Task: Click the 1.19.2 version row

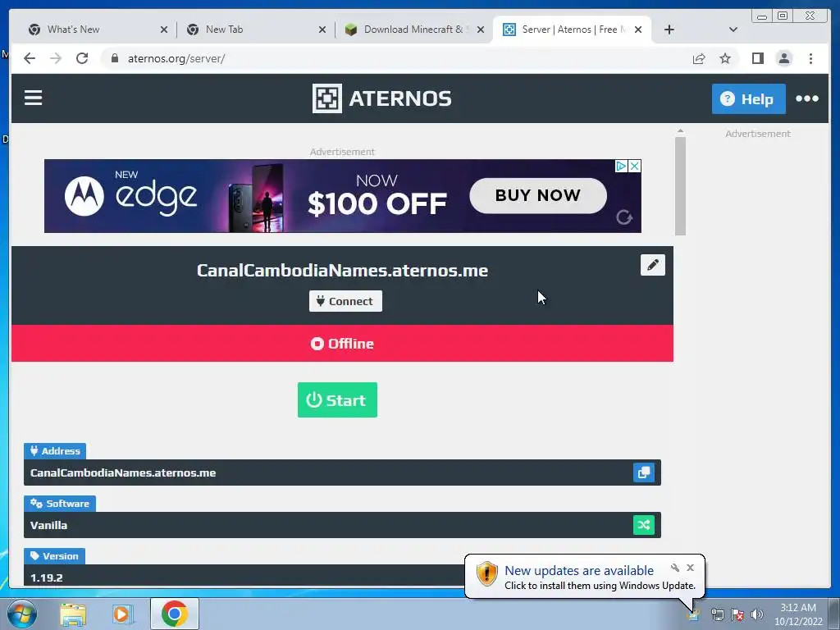Action: click(x=342, y=576)
